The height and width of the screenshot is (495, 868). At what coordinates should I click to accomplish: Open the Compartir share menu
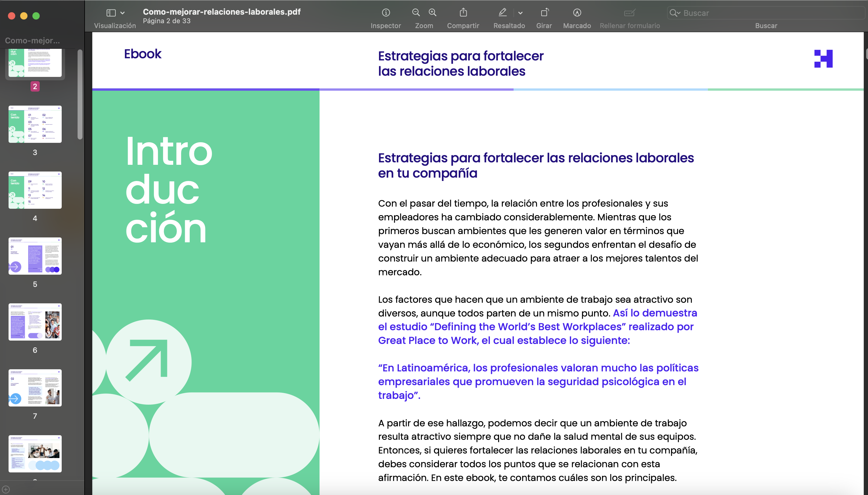[x=463, y=13]
